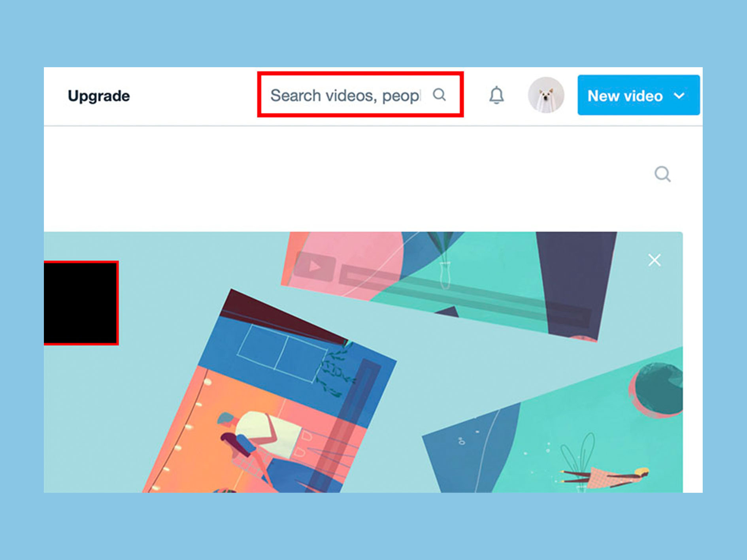Click the search icon below the header
Image resolution: width=747 pixels, height=560 pixels.
(x=662, y=174)
